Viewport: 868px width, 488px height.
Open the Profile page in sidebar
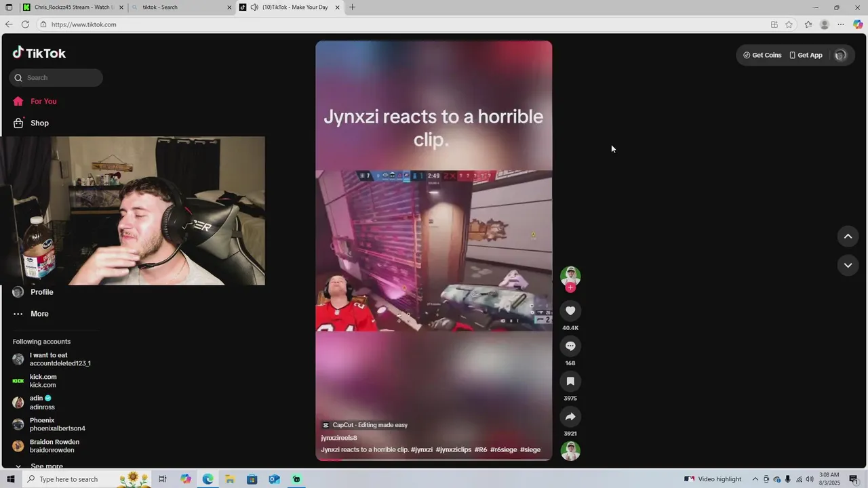[x=33, y=292]
